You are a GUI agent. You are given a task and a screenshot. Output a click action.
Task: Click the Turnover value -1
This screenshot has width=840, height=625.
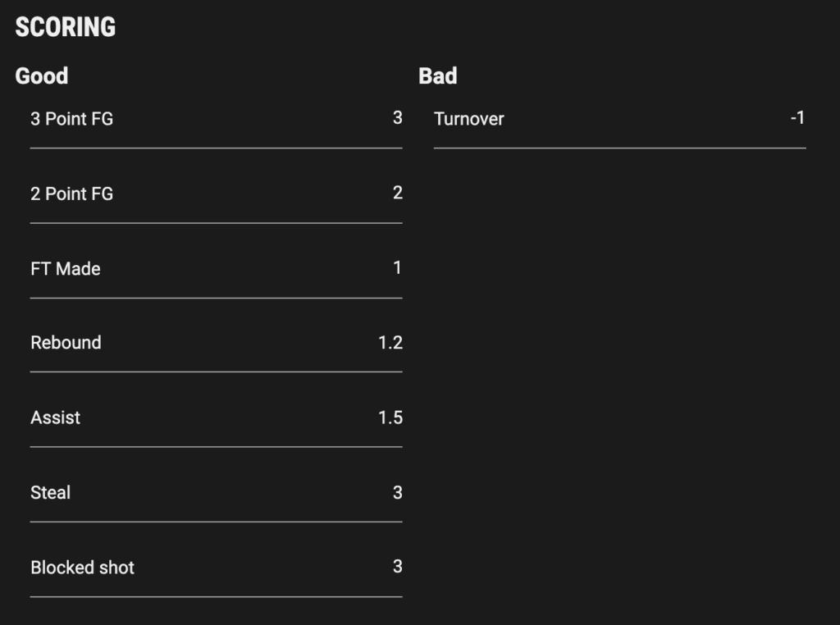pyautogui.click(x=797, y=118)
